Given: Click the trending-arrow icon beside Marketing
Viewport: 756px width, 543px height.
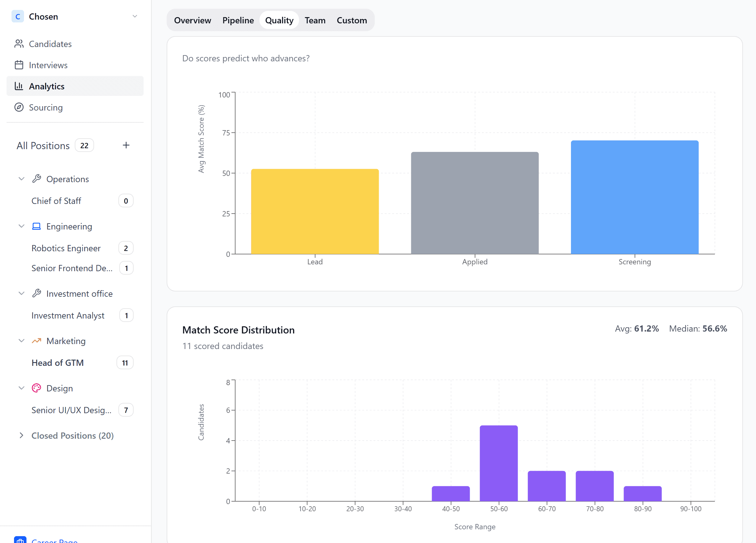Looking at the screenshot, I should pos(36,341).
